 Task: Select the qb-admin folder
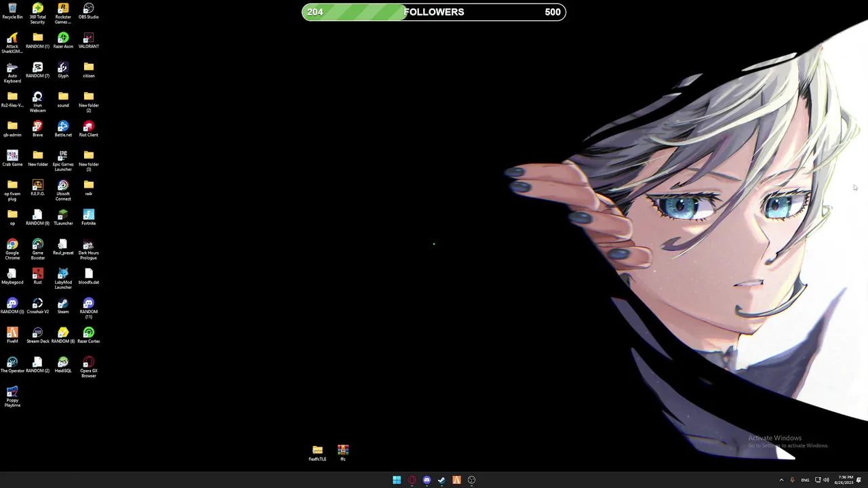(x=12, y=129)
